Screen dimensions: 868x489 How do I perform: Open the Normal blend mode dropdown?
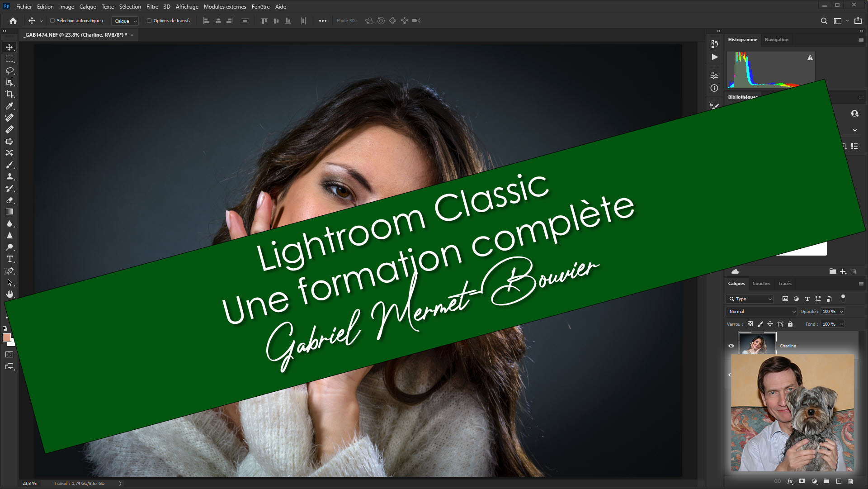click(x=762, y=312)
